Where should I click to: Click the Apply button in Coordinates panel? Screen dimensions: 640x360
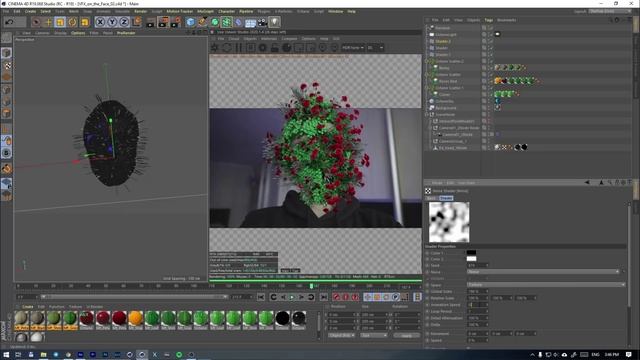tap(407, 336)
